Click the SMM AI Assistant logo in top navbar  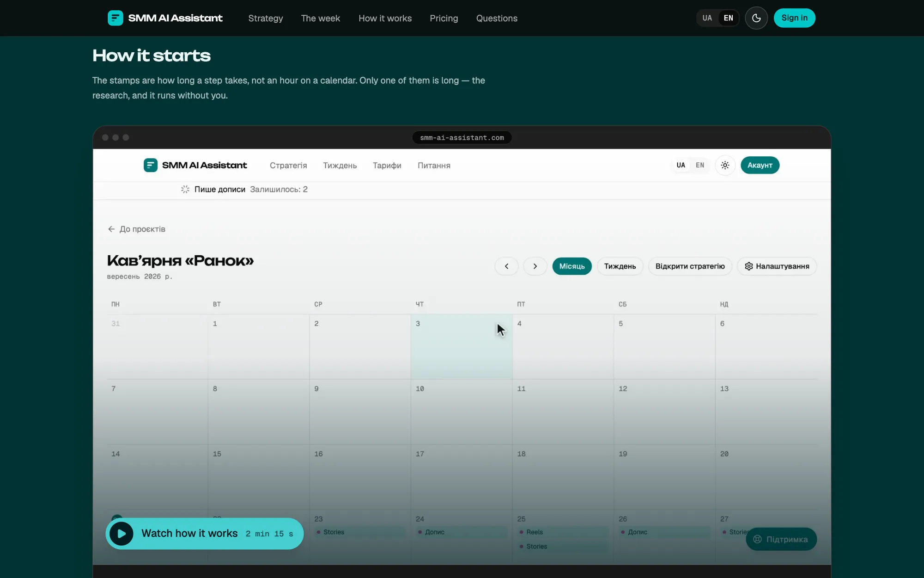point(165,18)
